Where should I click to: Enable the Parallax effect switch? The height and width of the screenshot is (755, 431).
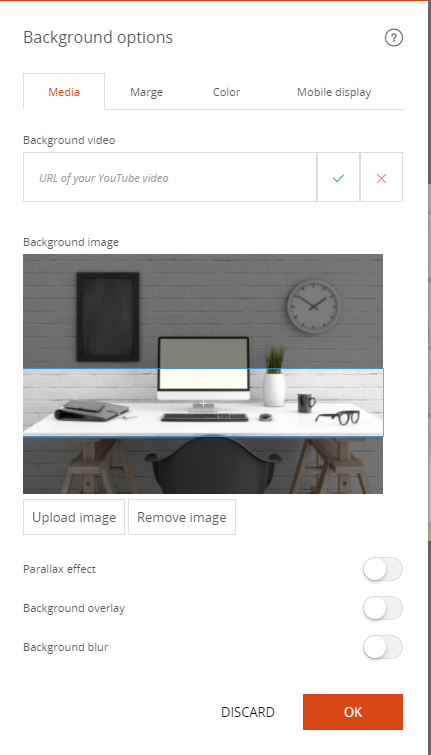click(383, 569)
